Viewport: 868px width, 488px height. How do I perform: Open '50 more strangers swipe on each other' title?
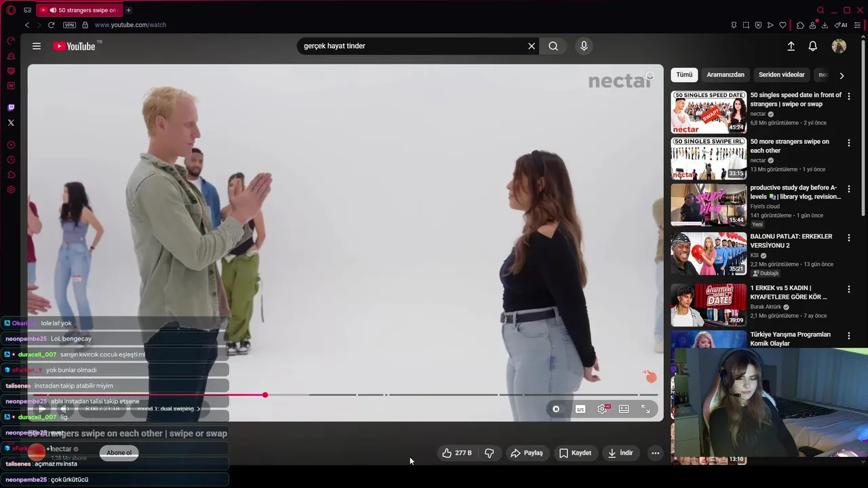790,146
